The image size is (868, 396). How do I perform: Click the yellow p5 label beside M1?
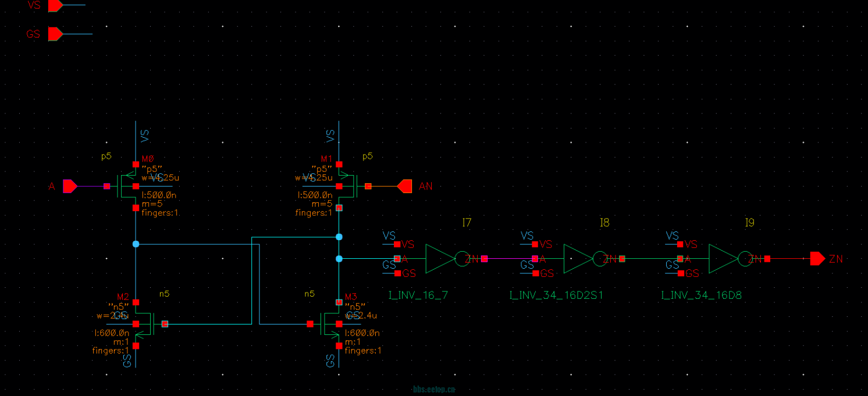point(367,156)
